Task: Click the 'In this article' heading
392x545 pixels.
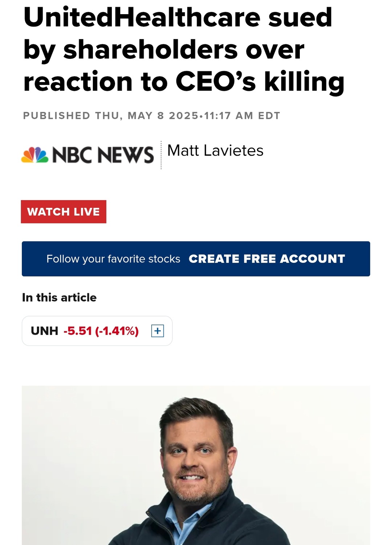Action: [x=59, y=298]
